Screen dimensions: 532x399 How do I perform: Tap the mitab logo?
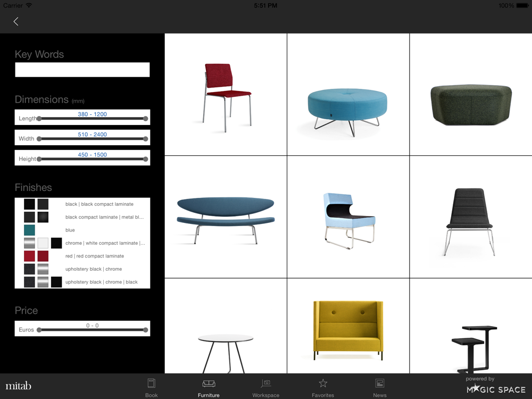[x=18, y=386]
